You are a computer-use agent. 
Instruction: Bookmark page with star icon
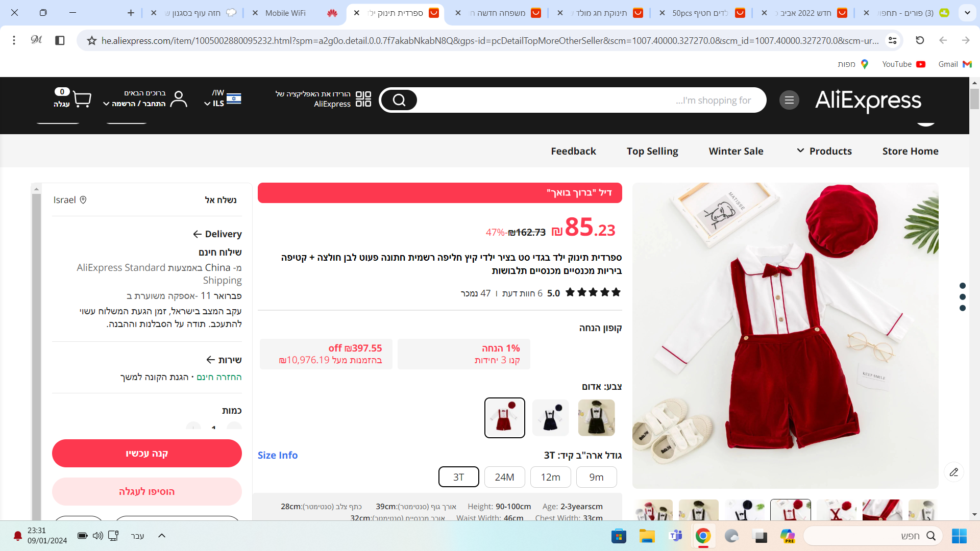pos(92,40)
